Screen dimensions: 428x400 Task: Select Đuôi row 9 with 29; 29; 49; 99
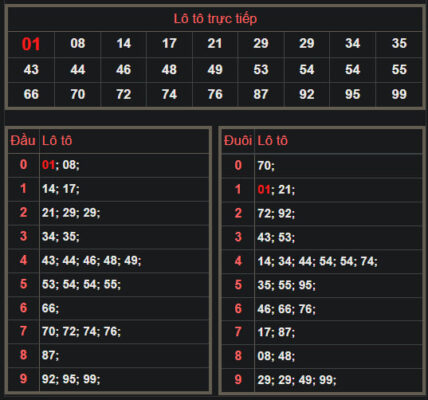[x=322, y=380]
